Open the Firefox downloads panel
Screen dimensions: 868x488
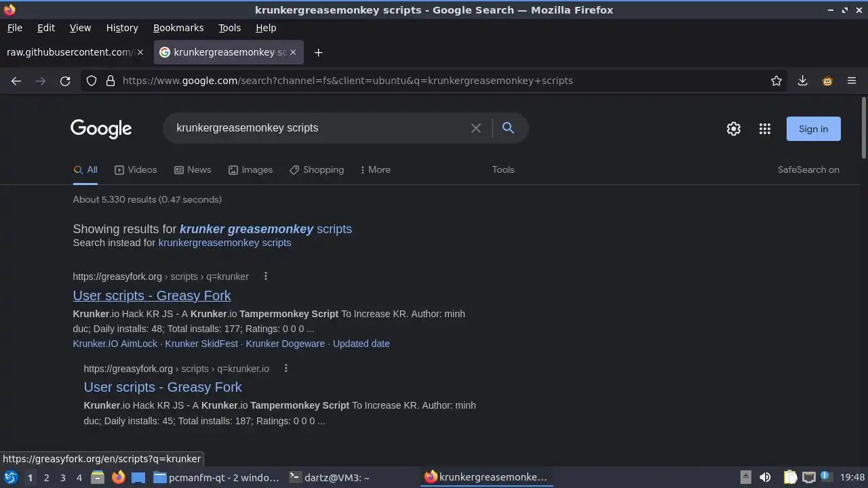802,81
